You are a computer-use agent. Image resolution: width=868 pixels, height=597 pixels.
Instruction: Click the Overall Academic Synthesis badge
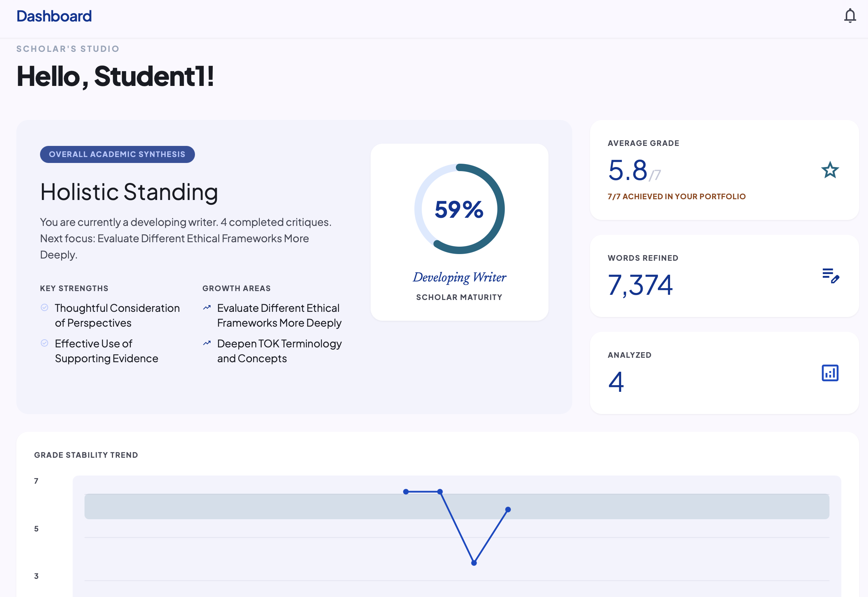pos(117,154)
